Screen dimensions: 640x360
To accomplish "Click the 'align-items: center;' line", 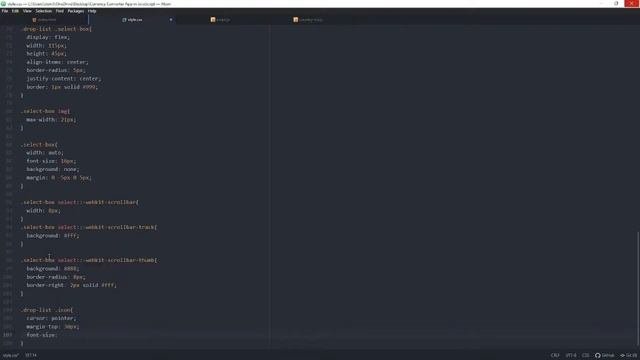I will [57, 62].
